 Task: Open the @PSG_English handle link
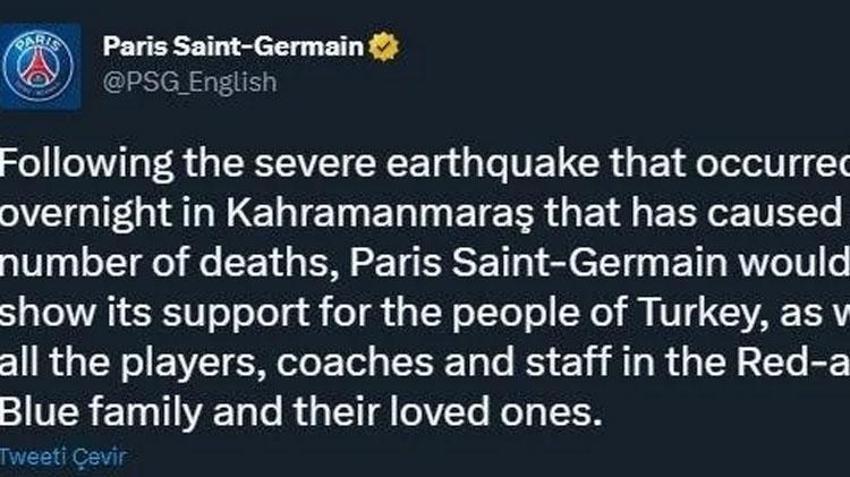tap(190, 82)
